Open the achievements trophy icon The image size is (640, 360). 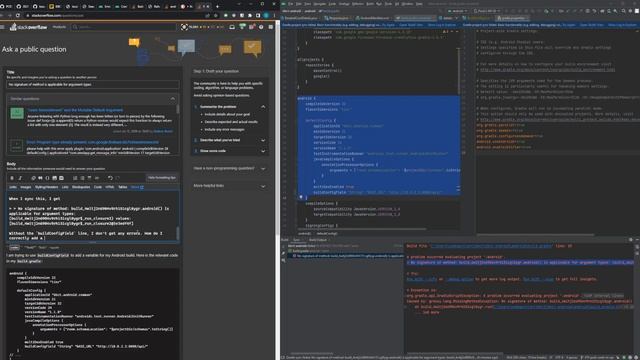[x=242, y=27]
